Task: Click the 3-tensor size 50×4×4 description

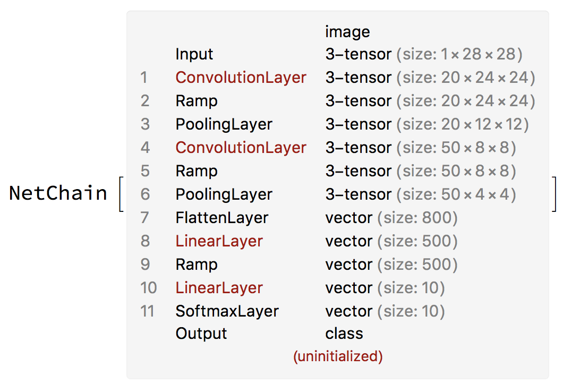Action: (x=421, y=194)
